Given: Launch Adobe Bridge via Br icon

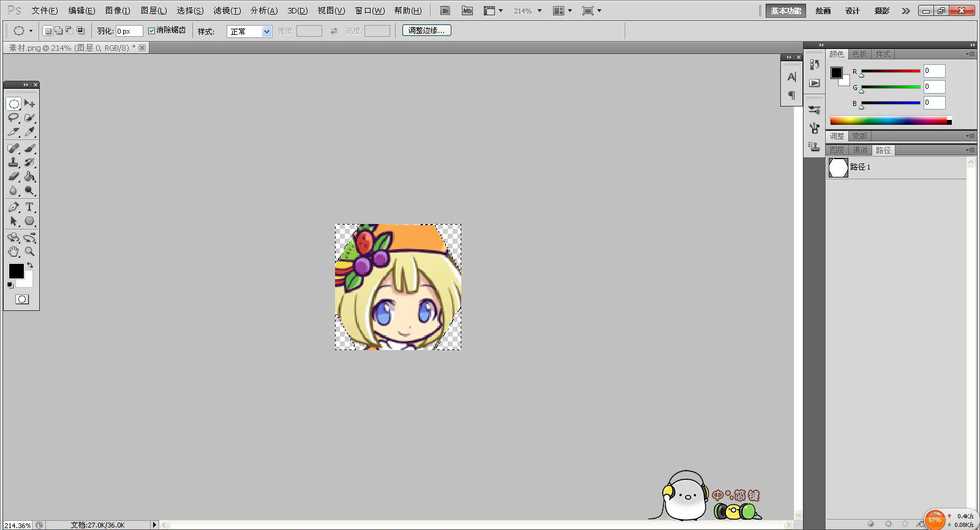Looking at the screenshot, I should pyautogui.click(x=445, y=10).
